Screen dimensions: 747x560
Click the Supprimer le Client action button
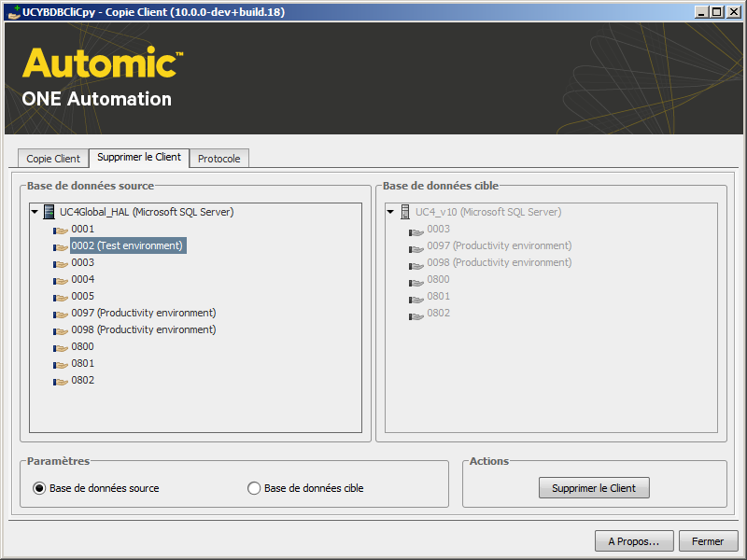click(594, 488)
